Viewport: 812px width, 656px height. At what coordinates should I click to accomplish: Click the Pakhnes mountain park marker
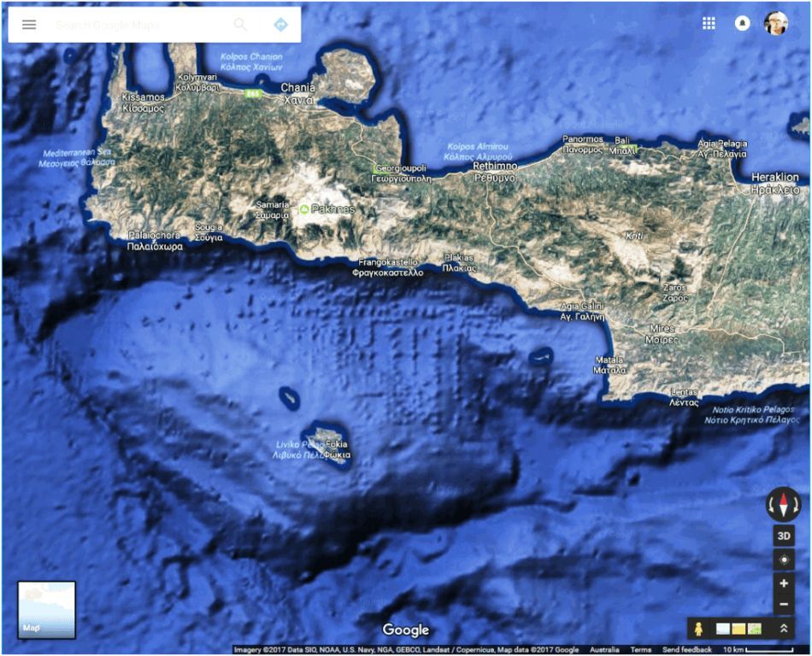click(304, 209)
